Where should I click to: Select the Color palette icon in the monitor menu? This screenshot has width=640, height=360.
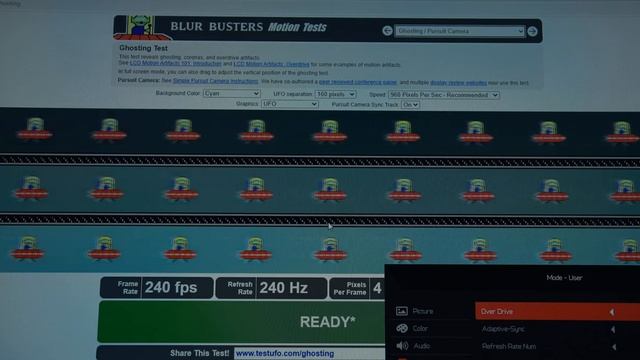tap(402, 328)
